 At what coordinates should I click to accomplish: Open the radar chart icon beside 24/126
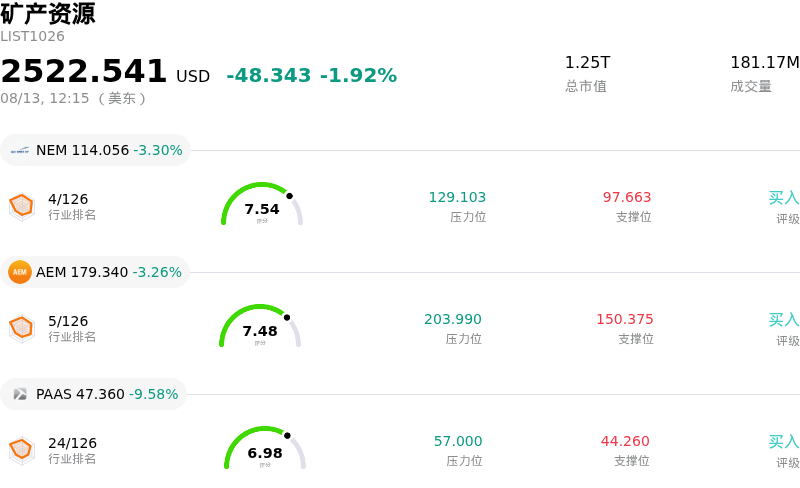(x=22, y=450)
